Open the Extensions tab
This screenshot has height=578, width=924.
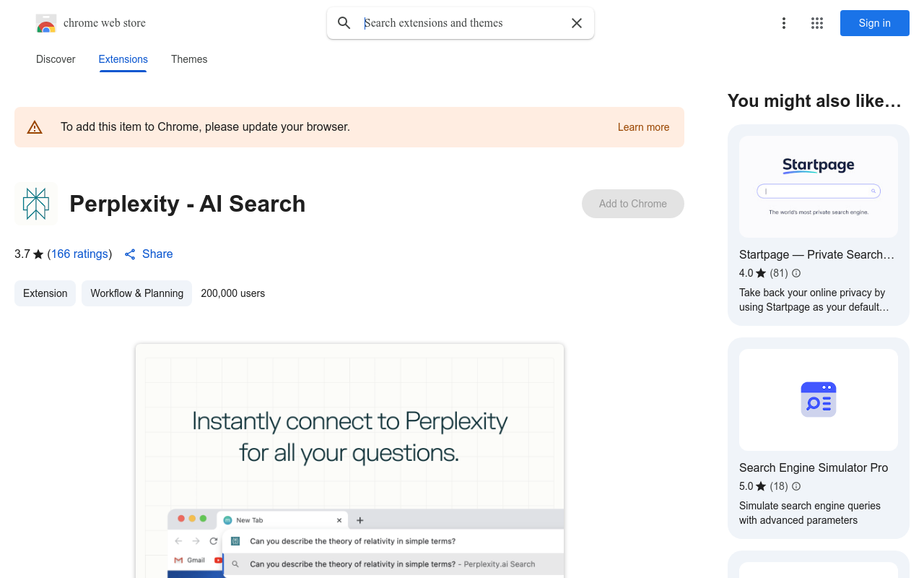pos(123,59)
